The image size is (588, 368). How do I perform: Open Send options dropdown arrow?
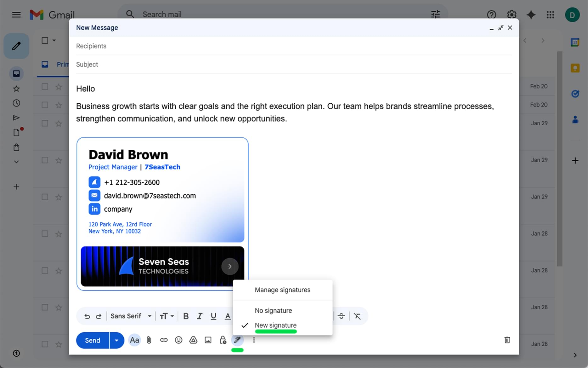coord(117,340)
